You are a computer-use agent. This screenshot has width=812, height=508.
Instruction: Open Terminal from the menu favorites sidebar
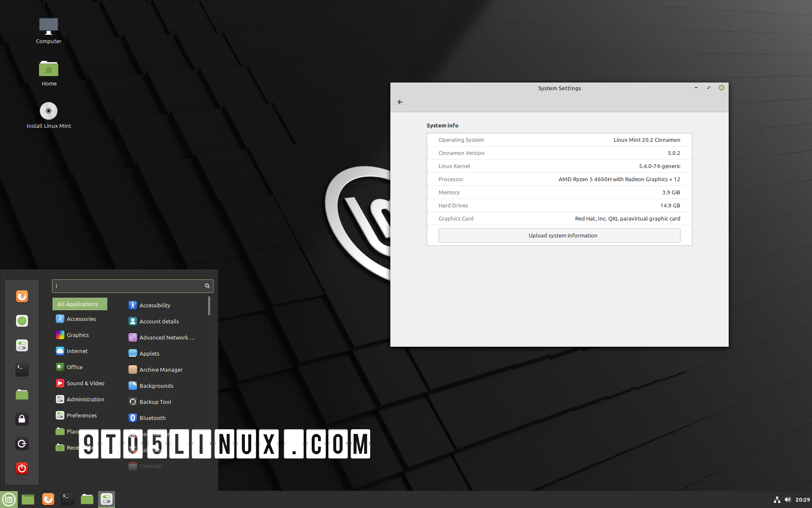(x=22, y=370)
